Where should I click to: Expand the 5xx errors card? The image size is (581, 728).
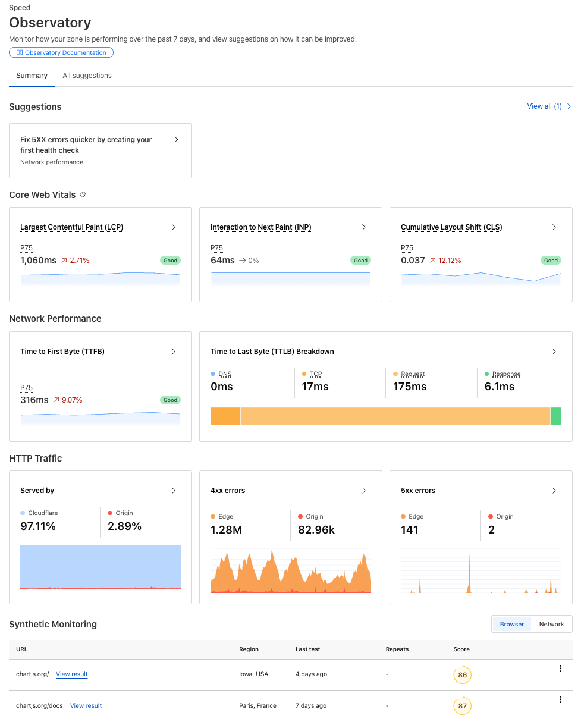[x=554, y=491]
